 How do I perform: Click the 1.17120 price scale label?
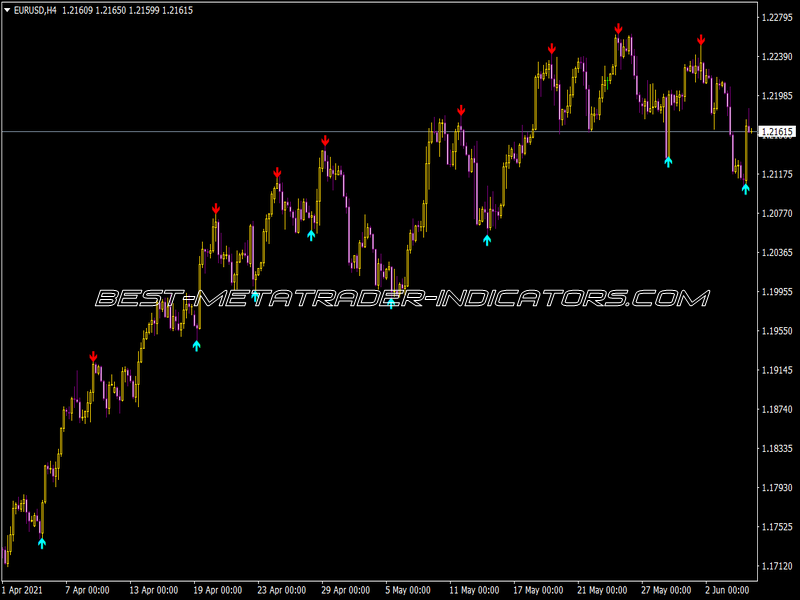(x=777, y=566)
